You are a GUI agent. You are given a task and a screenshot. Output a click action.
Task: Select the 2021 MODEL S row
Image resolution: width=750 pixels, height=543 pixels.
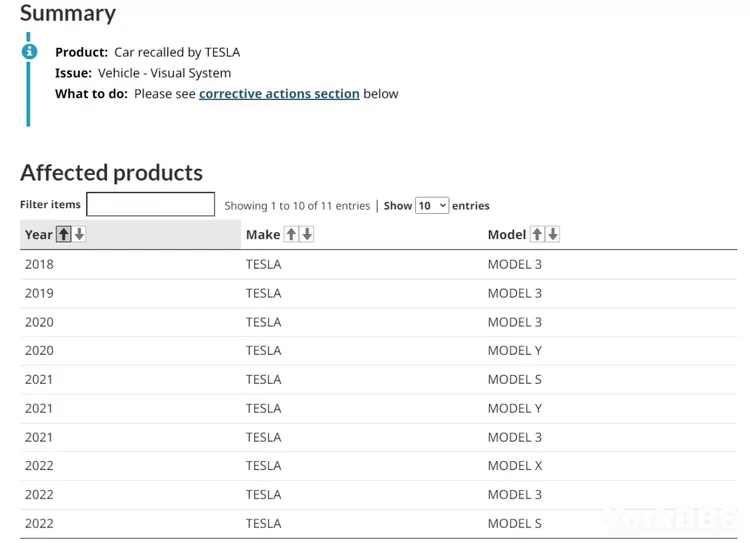[x=378, y=379]
